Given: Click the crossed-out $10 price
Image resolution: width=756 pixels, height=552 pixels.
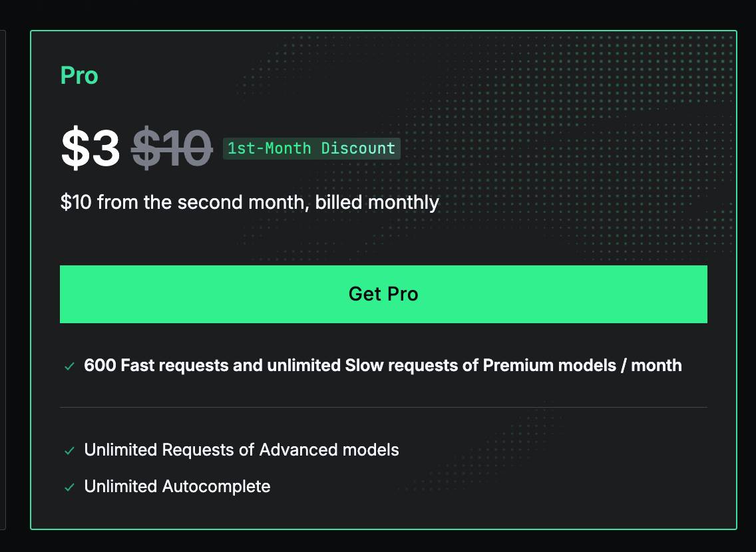Looking at the screenshot, I should [172, 148].
